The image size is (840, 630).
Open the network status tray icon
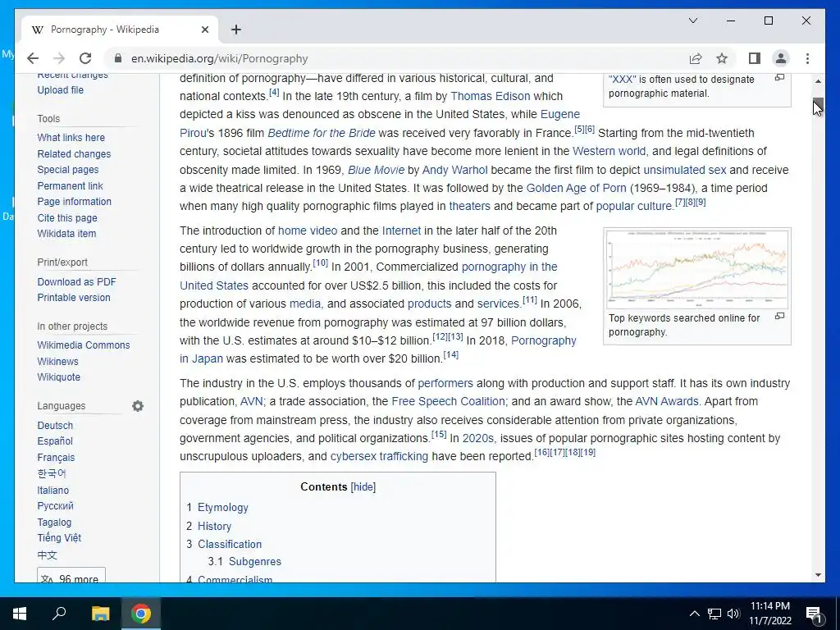714,614
